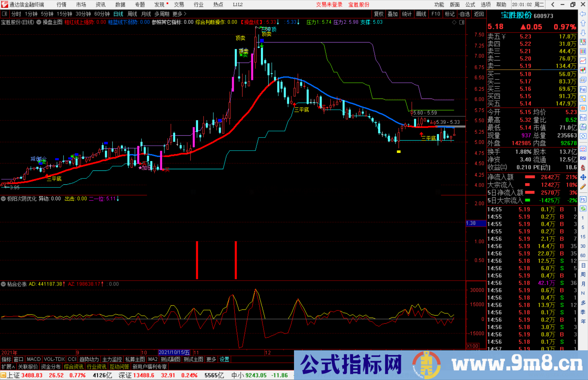Click the 交易未登录 login link

(329, 4)
